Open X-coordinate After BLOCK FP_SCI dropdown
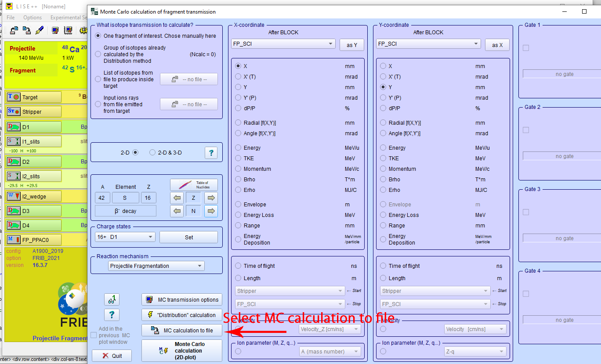The height and width of the screenshot is (364, 601). tap(283, 44)
